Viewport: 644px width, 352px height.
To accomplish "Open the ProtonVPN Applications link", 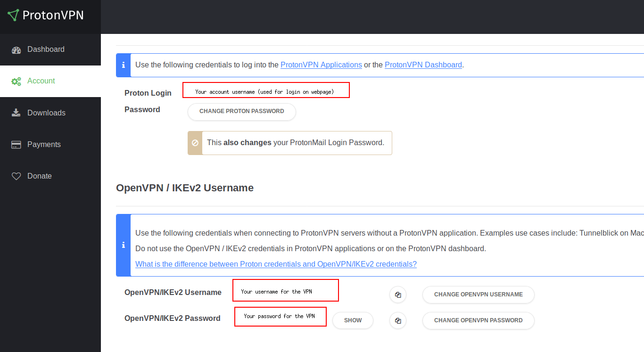I will click(321, 65).
